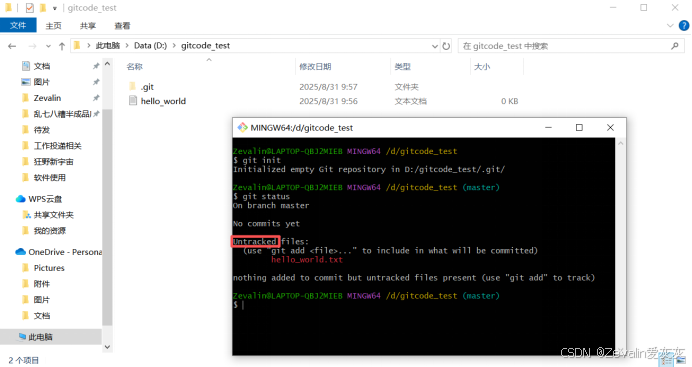692x367 pixels.
Task: Click the navigation pane scroll up arrow
Action: 107,64
